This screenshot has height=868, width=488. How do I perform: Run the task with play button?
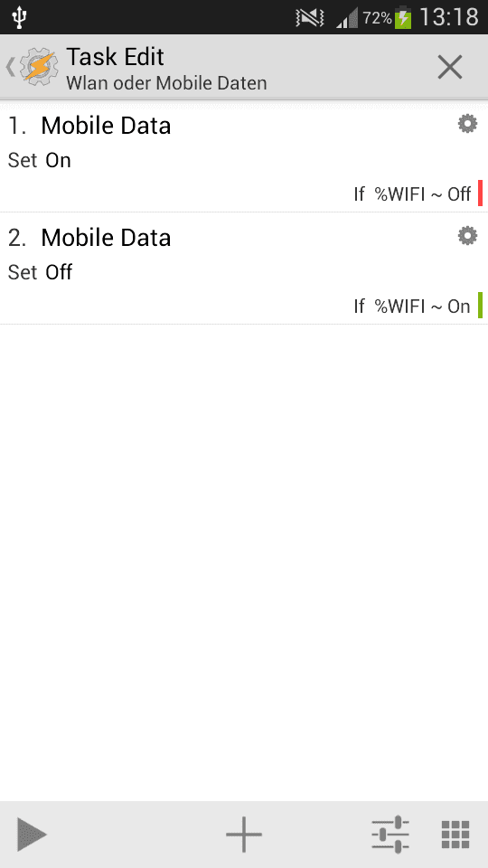tap(32, 835)
